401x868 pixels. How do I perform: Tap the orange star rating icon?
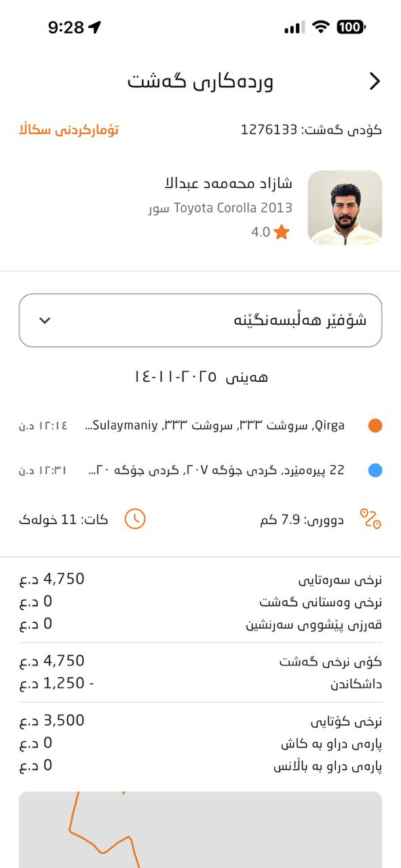coord(282,232)
